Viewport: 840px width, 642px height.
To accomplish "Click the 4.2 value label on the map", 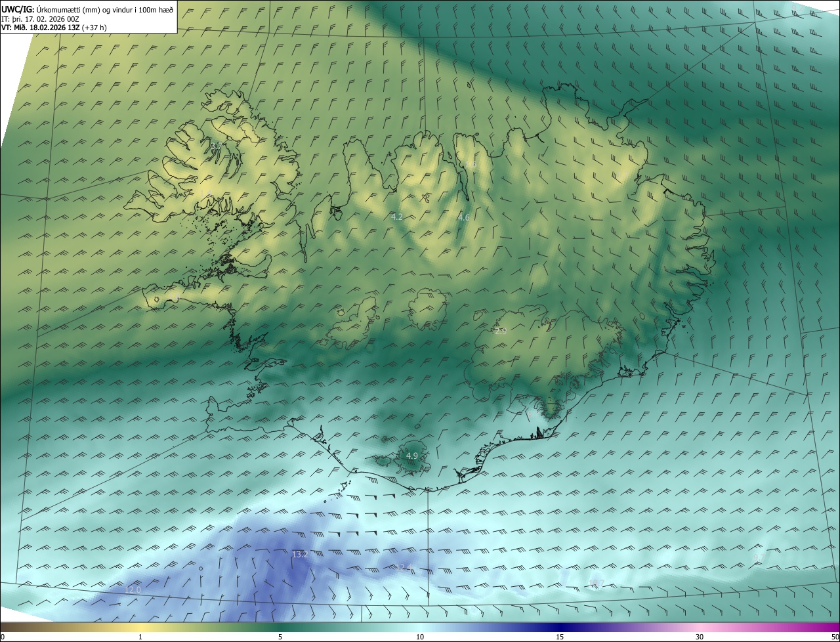I will tap(396, 217).
